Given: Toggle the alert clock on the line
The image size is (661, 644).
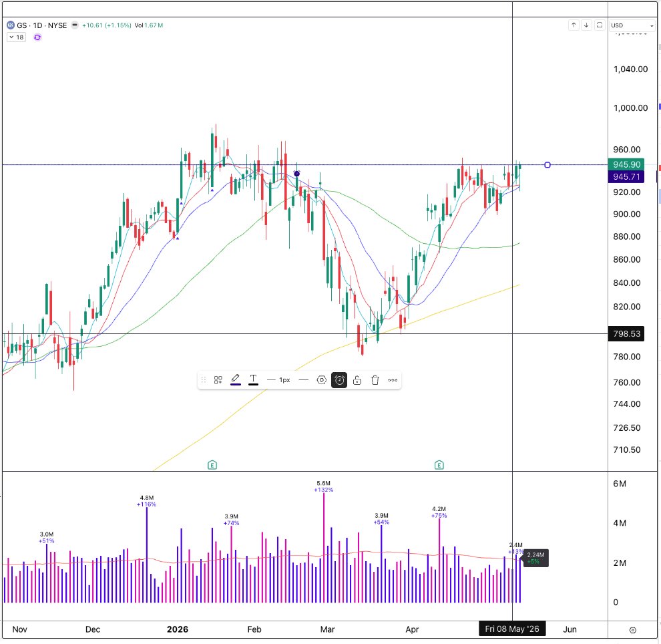Looking at the screenshot, I should tap(339, 380).
